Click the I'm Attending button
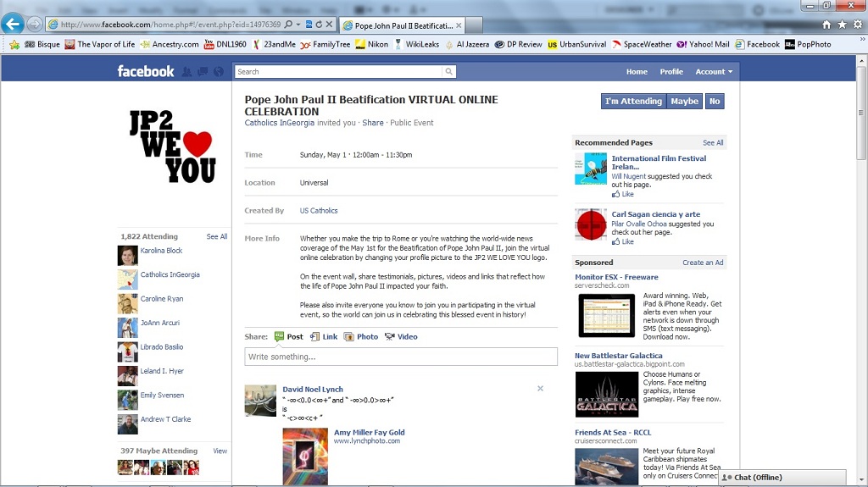The height and width of the screenshot is (487, 868). point(633,102)
